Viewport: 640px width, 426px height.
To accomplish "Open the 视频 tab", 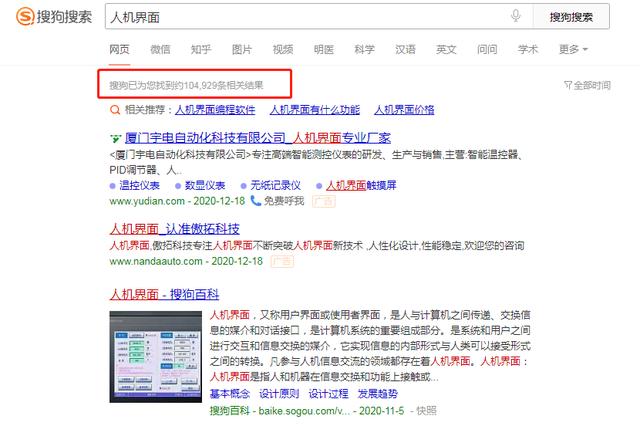I will [x=282, y=49].
